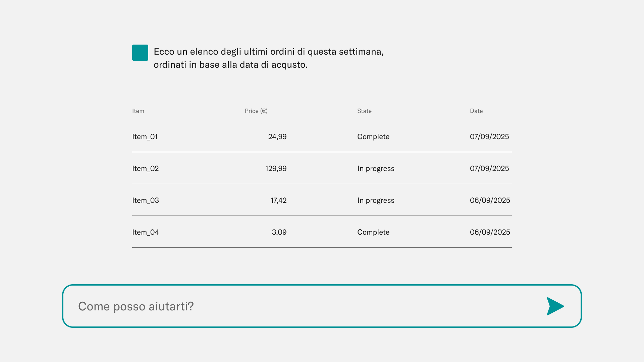The image size is (644, 362).
Task: Click the 24,99 price cell
Action: (x=277, y=137)
